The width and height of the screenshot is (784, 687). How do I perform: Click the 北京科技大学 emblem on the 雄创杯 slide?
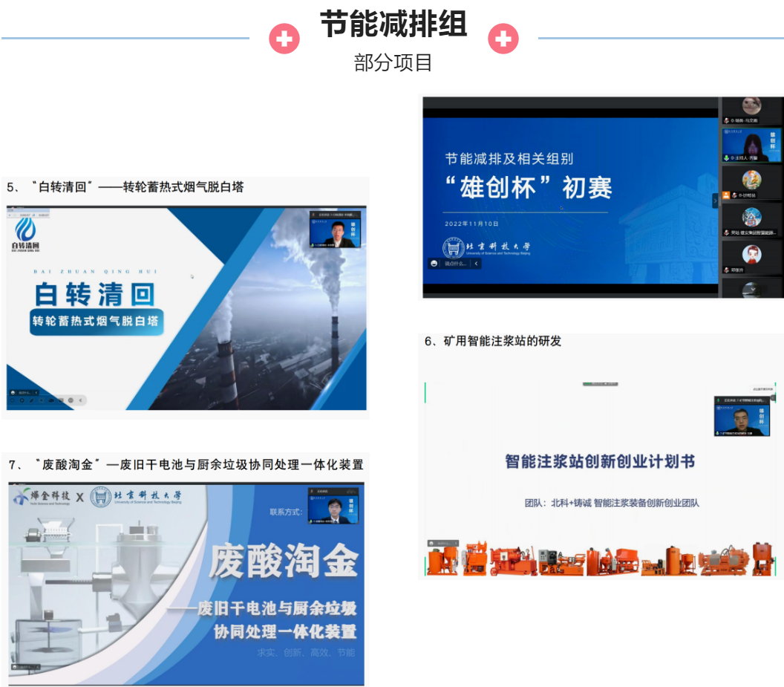[x=454, y=248]
